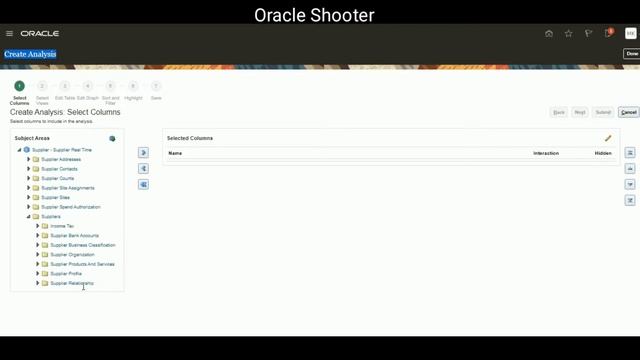Screen dimensions: 640x360
Task: Open the Watchlist flag icon
Action: [588, 33]
